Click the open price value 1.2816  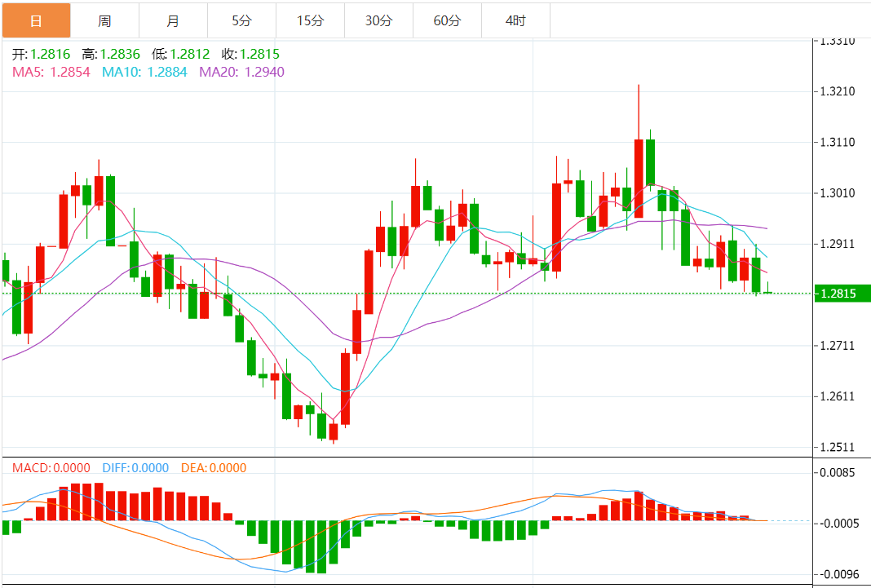click(50, 55)
